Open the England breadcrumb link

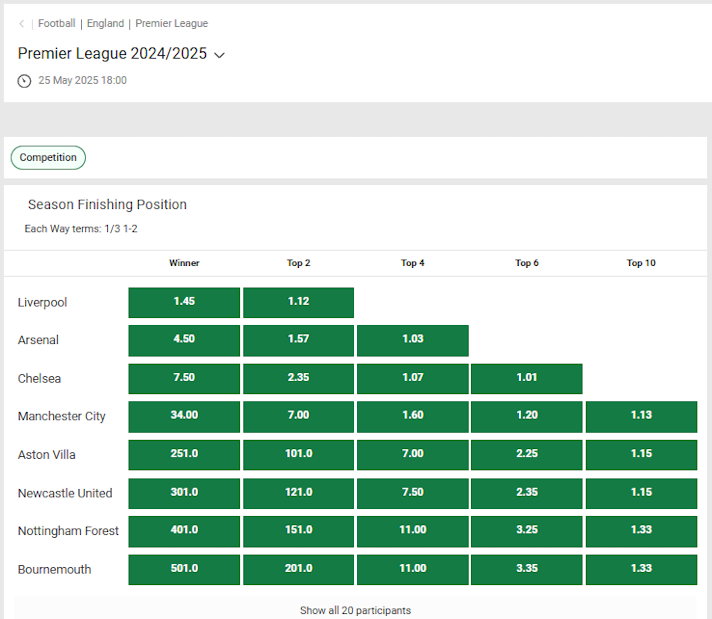coord(105,23)
